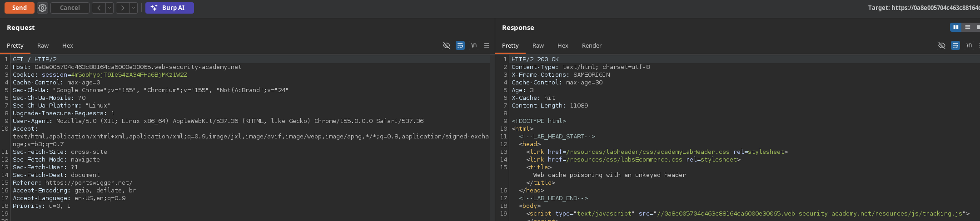The width and height of the screenshot is (980, 221).
Task: Click the Request panel heading
Action: coord(20,28)
